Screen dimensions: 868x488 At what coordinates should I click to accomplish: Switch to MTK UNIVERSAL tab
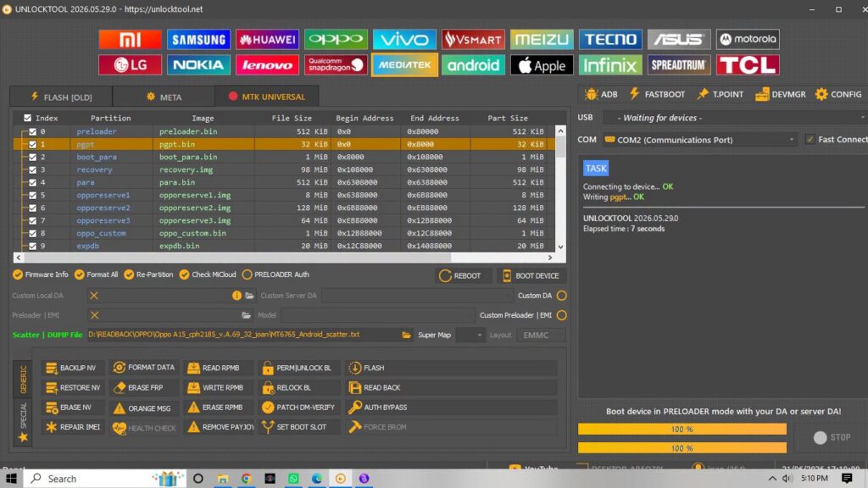pos(267,97)
